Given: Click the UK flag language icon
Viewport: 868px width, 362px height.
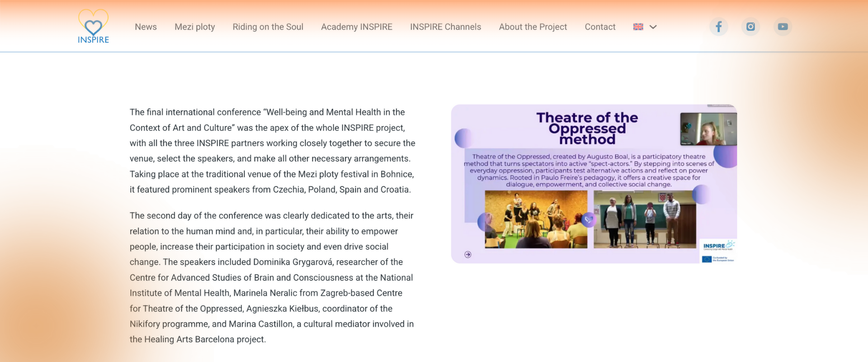Looking at the screenshot, I should coord(638,27).
